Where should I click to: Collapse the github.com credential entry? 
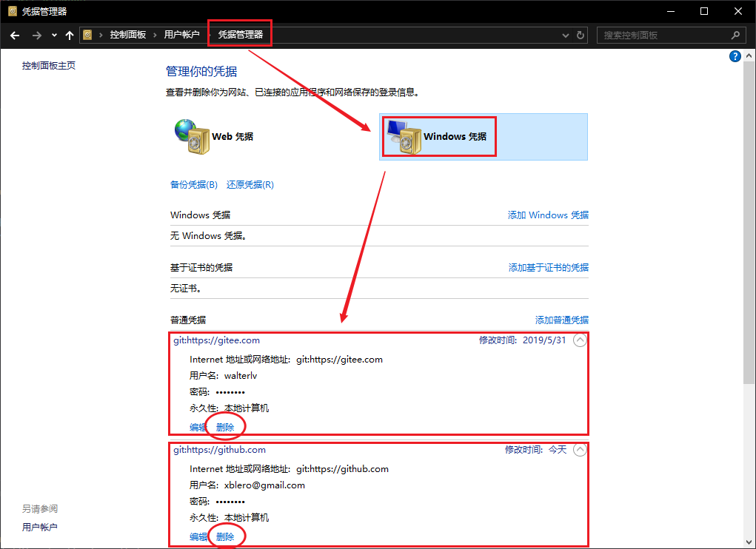pos(580,450)
